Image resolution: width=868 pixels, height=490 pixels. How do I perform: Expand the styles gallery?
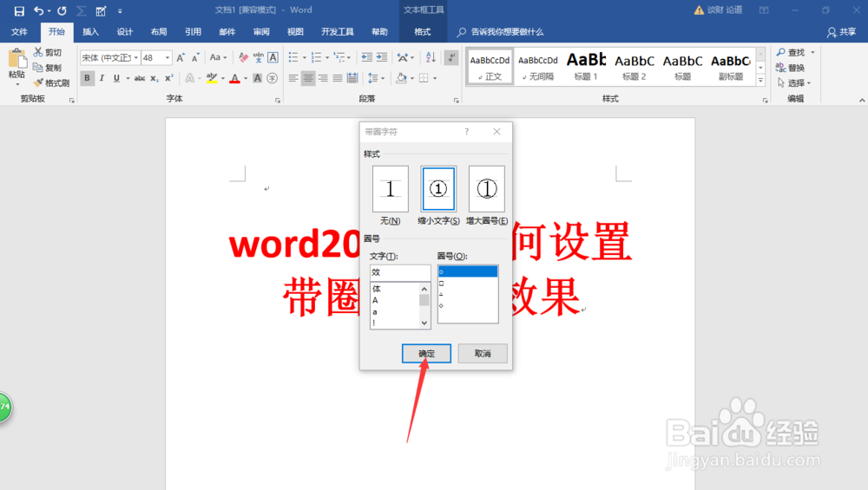tap(760, 82)
